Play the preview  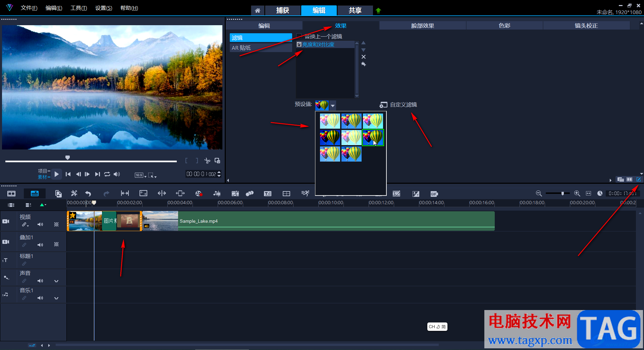[x=56, y=174]
